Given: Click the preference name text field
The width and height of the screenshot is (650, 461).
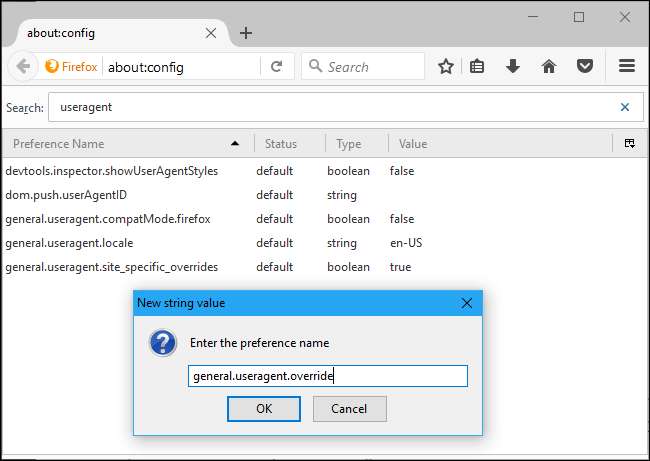Looking at the screenshot, I should [x=328, y=376].
